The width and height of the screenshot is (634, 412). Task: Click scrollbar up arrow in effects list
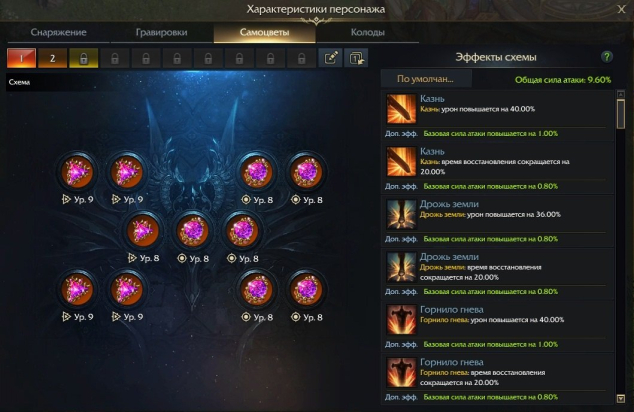[x=621, y=94]
